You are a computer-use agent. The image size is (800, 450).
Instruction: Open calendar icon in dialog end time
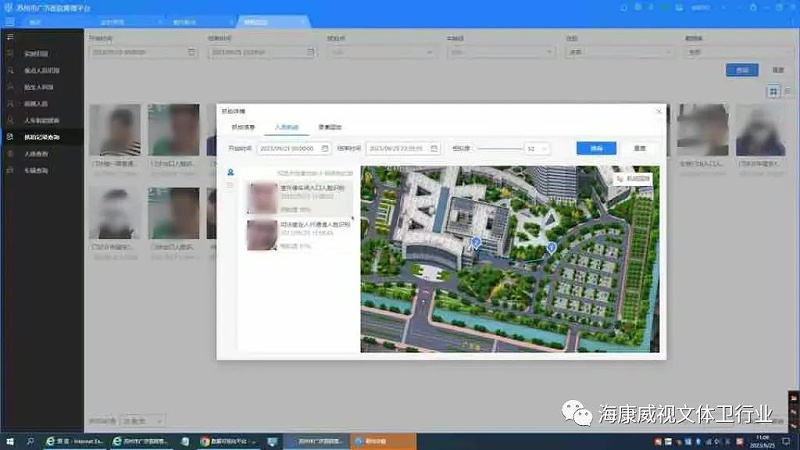(434, 148)
